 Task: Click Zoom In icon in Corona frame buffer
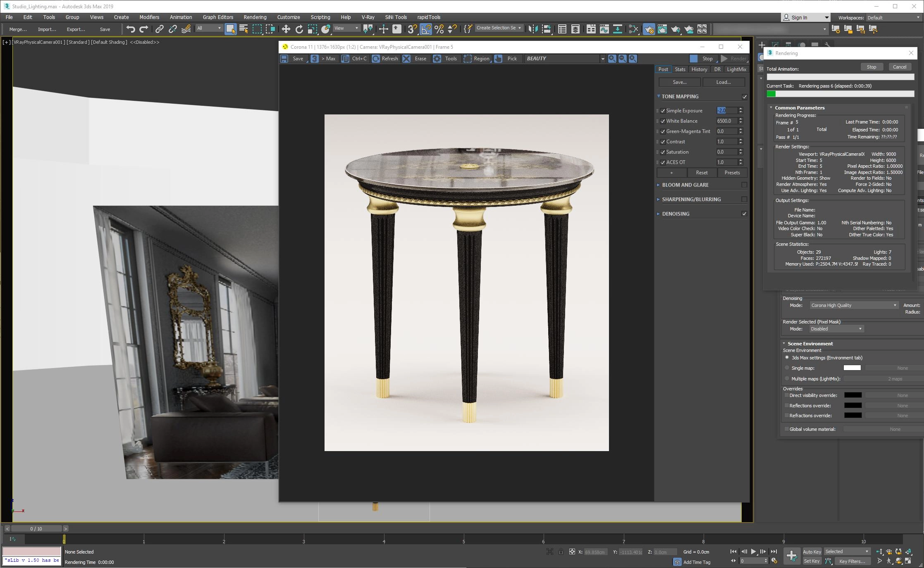[x=612, y=59]
